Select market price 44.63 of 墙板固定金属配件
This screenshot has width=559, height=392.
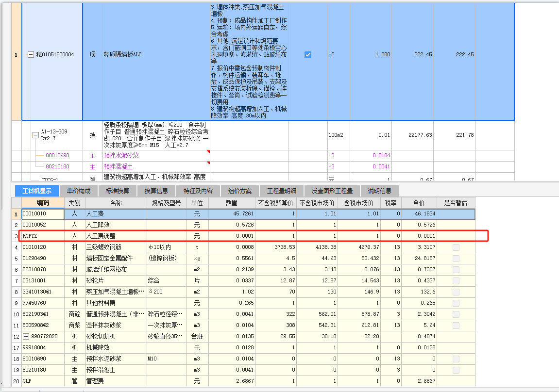317,259
